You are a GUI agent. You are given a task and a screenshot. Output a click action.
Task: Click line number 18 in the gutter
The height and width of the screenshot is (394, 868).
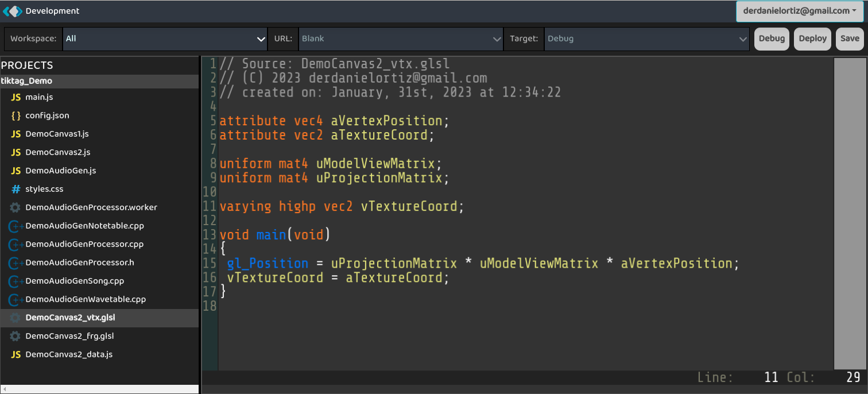tap(210, 306)
